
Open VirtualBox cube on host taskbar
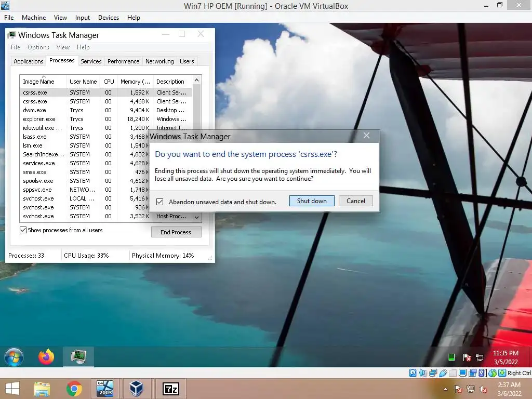pyautogui.click(x=137, y=389)
